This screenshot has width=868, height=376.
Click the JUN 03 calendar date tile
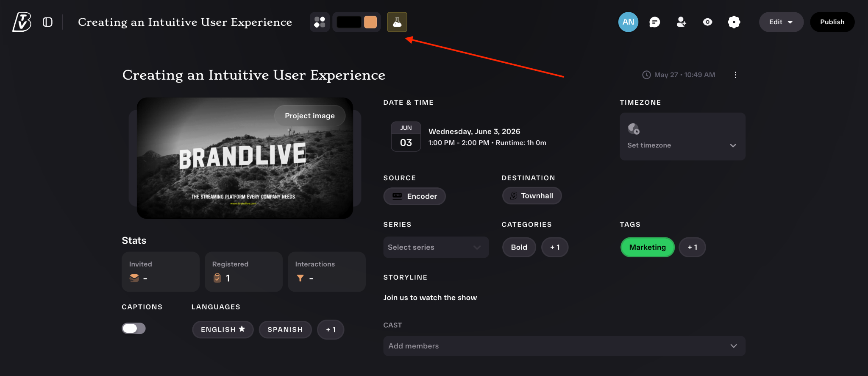pyautogui.click(x=406, y=136)
